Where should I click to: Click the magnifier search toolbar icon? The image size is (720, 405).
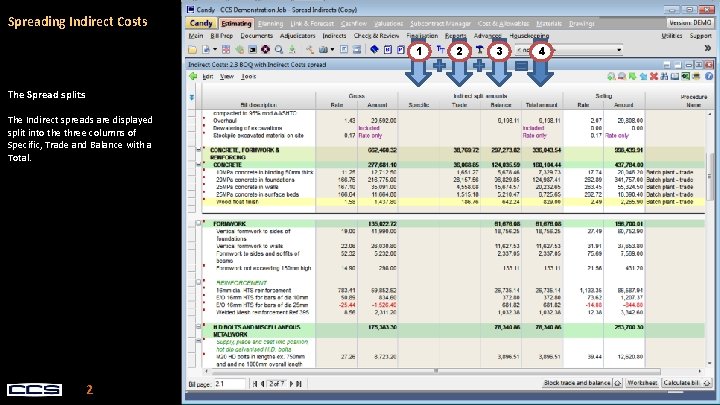tap(279, 50)
